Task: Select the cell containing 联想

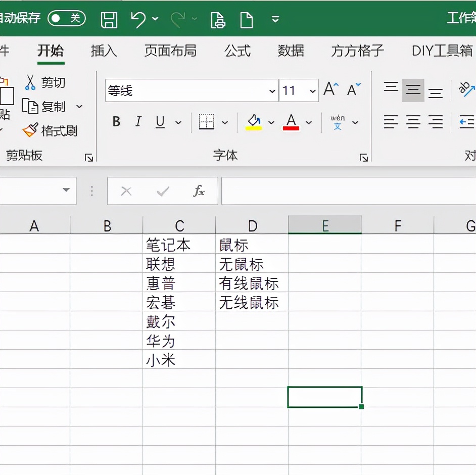Action: coord(179,263)
